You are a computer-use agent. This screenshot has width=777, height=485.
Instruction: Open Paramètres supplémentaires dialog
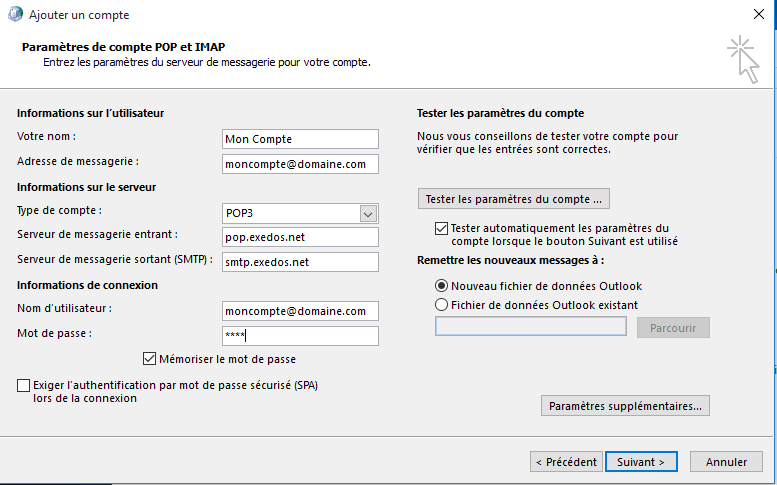tap(625, 406)
